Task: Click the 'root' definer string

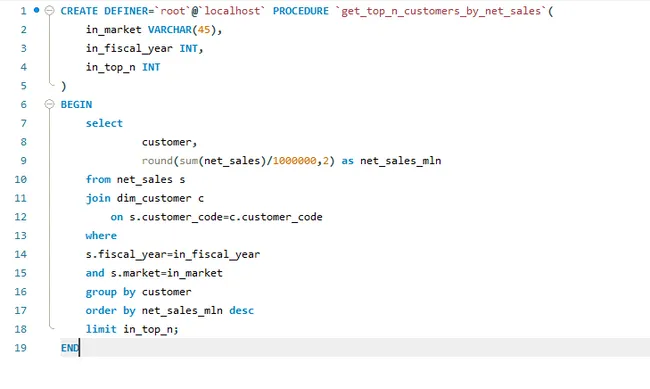Action: 172,11
